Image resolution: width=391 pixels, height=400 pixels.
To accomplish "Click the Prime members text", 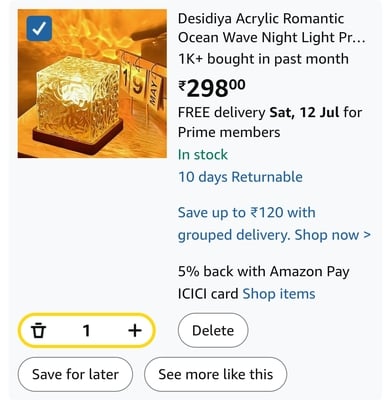I will (x=229, y=132).
